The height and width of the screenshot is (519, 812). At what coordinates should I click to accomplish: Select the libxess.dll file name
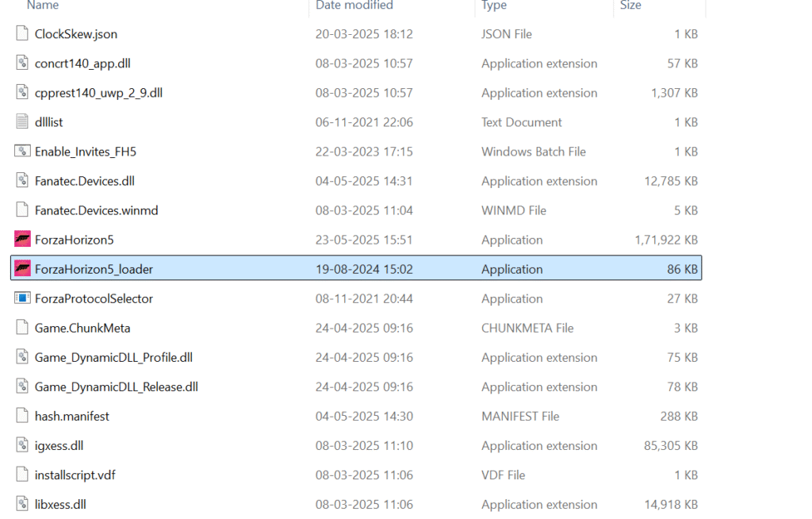point(60,505)
